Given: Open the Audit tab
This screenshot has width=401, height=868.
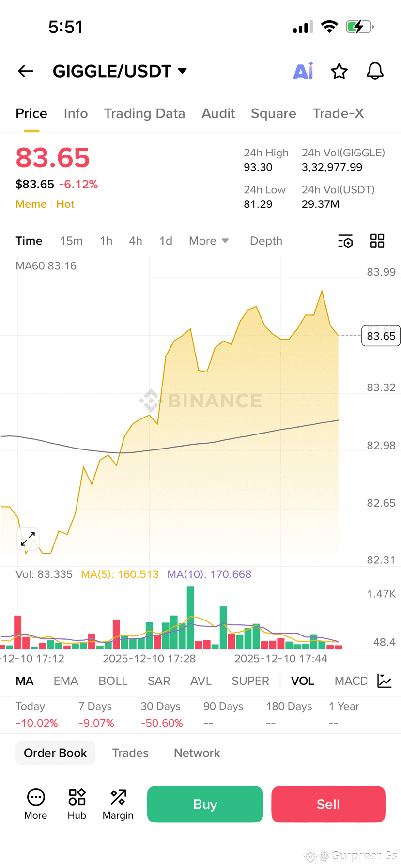Looking at the screenshot, I should point(218,113).
